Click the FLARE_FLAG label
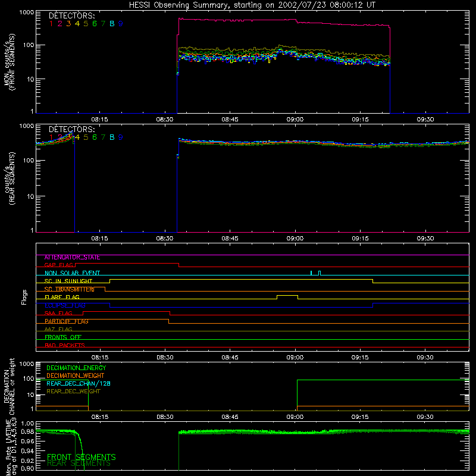 pyautogui.click(x=62, y=297)
